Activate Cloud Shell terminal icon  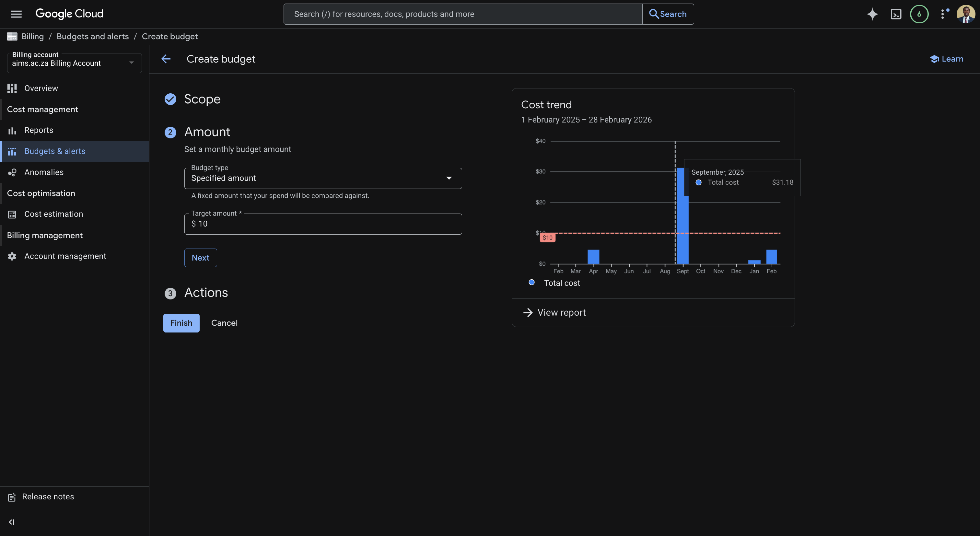[x=896, y=14]
